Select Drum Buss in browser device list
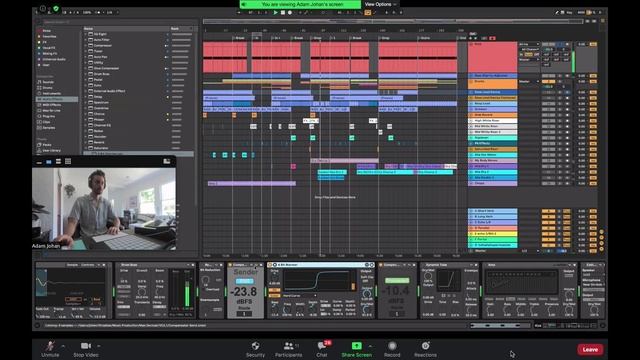 coord(101,74)
